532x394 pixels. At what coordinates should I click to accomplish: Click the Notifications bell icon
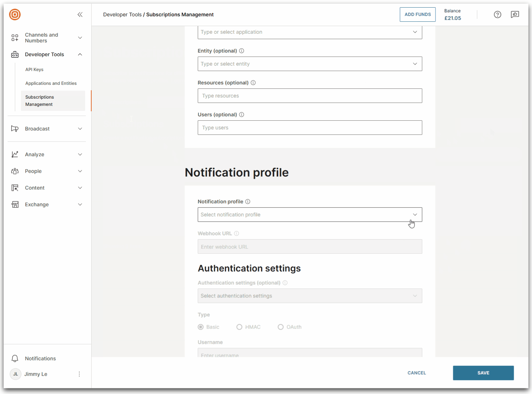(x=15, y=358)
